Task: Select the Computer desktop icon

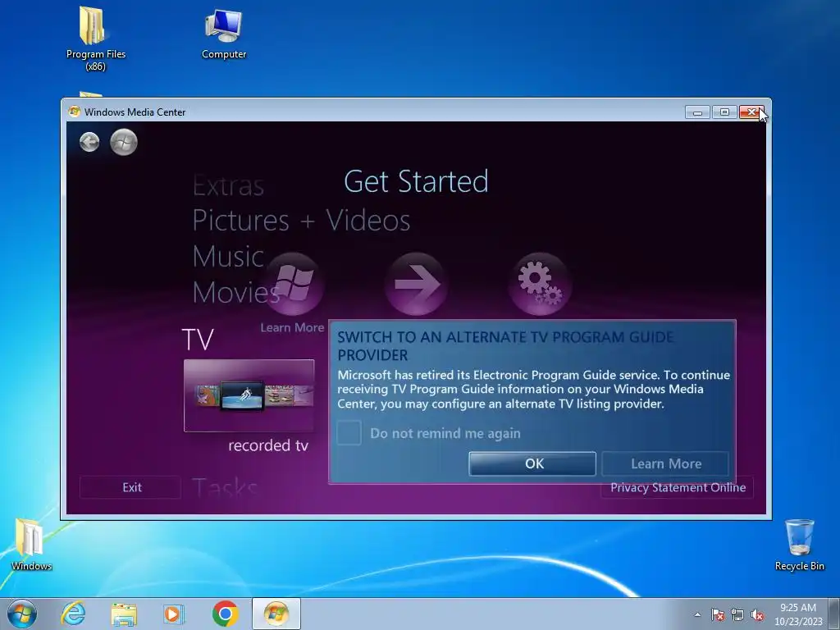Action: coord(224,33)
